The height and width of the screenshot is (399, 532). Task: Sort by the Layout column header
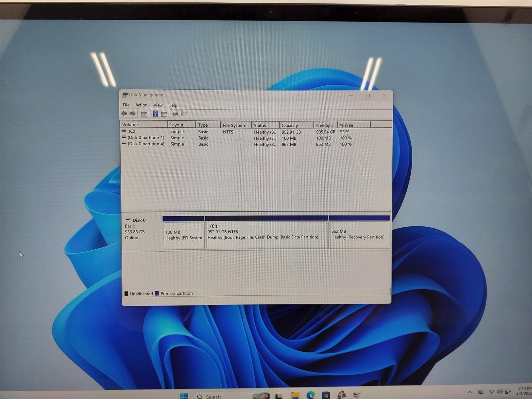[x=182, y=125]
